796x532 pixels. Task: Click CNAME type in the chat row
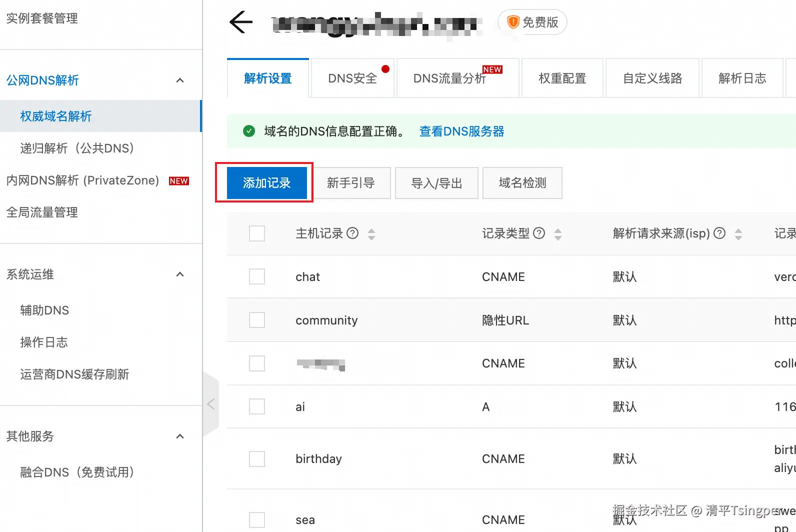click(x=503, y=277)
